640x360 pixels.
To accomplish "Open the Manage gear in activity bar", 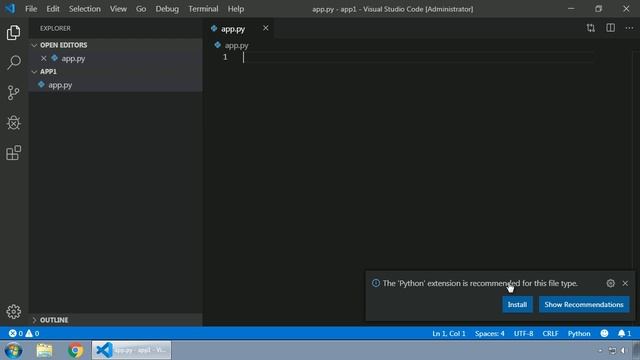I will 13,311.
